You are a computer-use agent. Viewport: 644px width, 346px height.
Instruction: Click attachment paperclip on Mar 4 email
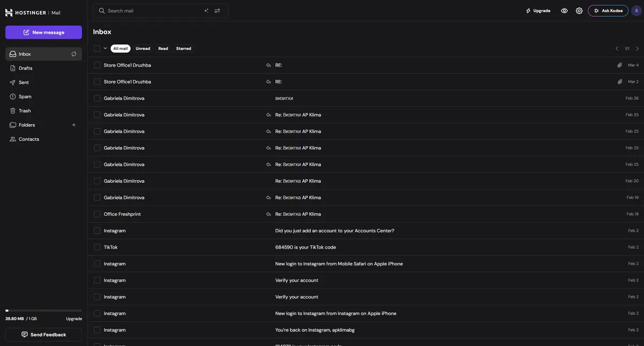619,65
